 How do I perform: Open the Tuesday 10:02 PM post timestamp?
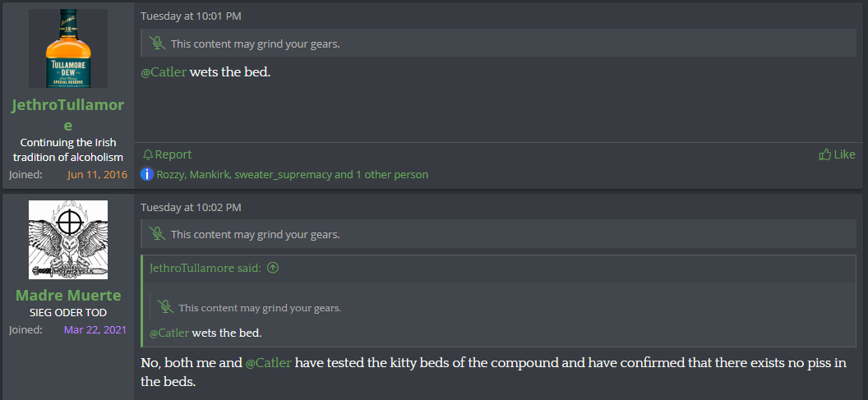click(191, 207)
